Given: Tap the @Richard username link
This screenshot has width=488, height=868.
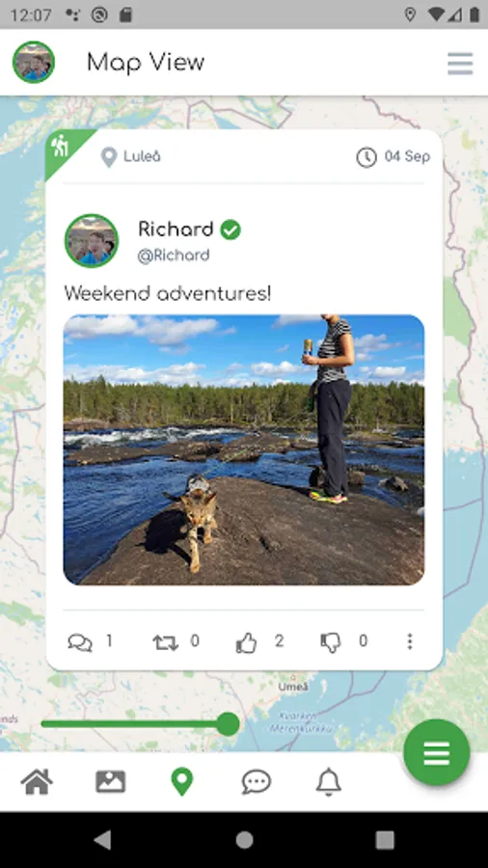Looking at the screenshot, I should coord(174,256).
